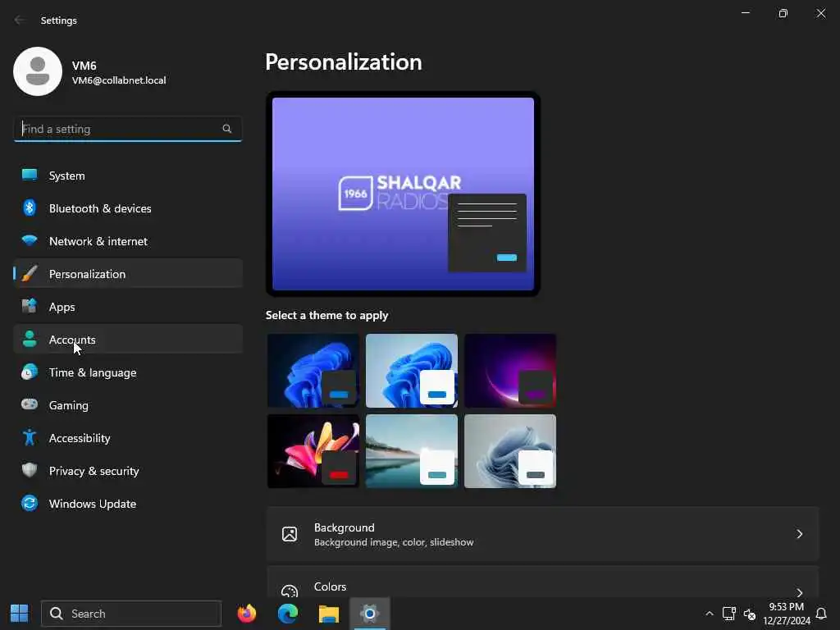
Task: Apply the colorful flower theme
Action: (x=313, y=451)
